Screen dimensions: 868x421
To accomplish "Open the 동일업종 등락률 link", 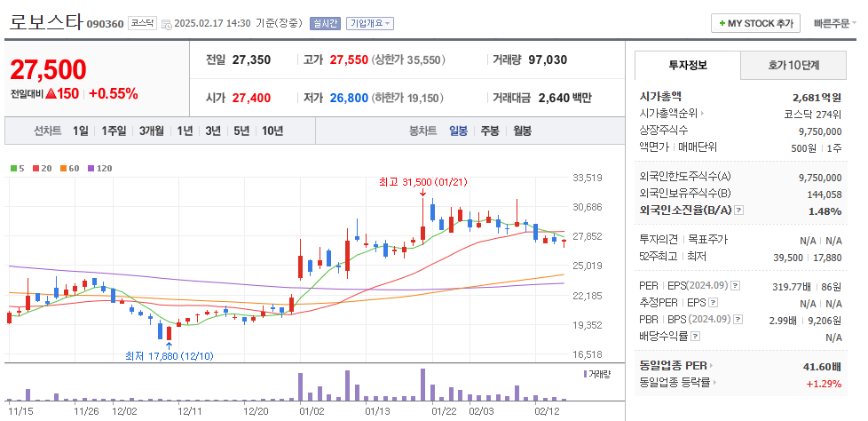I will tap(675, 382).
